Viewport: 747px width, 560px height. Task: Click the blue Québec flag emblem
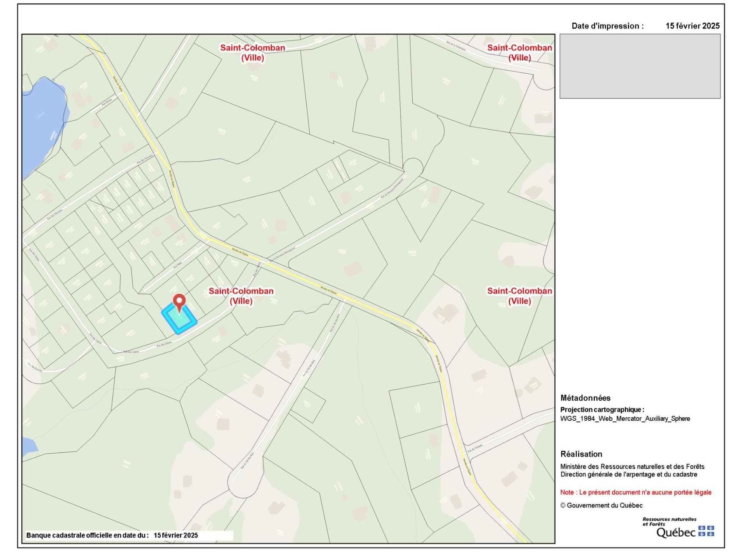tap(706, 531)
